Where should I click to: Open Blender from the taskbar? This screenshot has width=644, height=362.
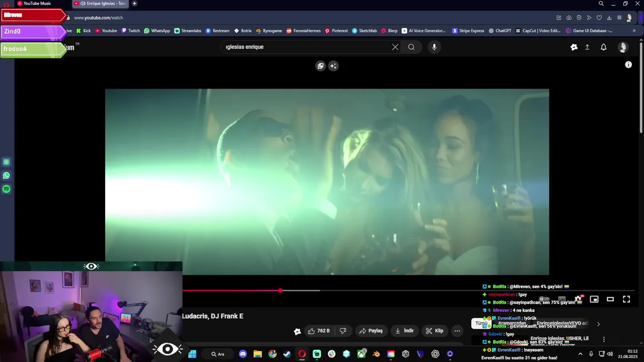[376, 354]
